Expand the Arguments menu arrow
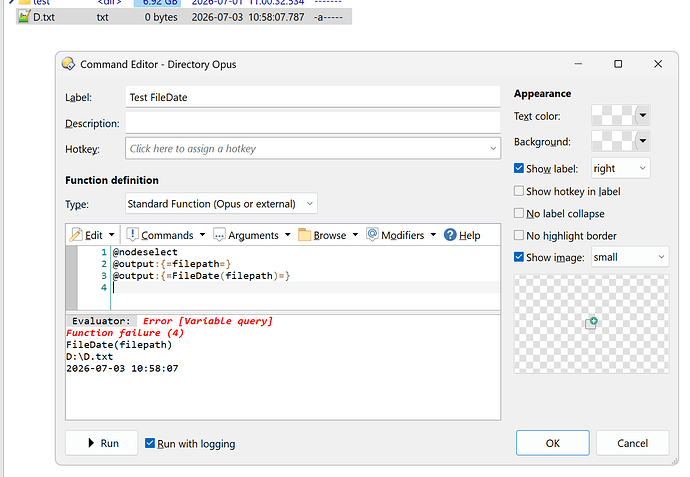The width and height of the screenshot is (690, 477). point(287,235)
